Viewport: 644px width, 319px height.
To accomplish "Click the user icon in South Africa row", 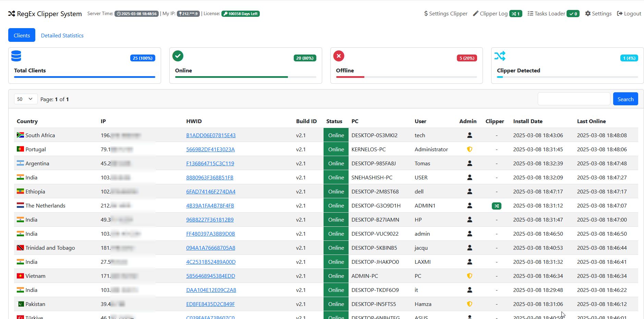I will 470,135.
